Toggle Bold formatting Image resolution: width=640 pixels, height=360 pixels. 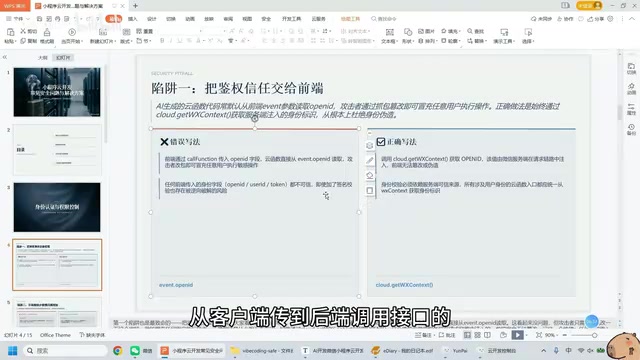(162, 41)
